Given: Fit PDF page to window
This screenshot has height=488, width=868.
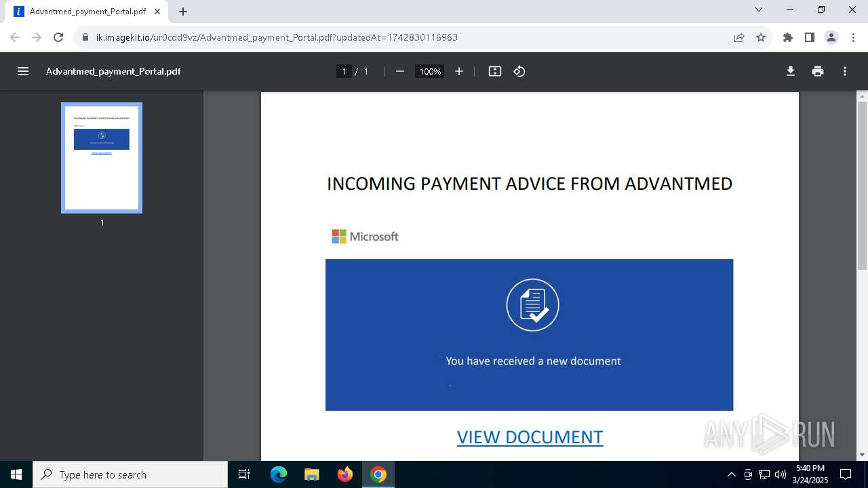Looking at the screenshot, I should (x=495, y=71).
